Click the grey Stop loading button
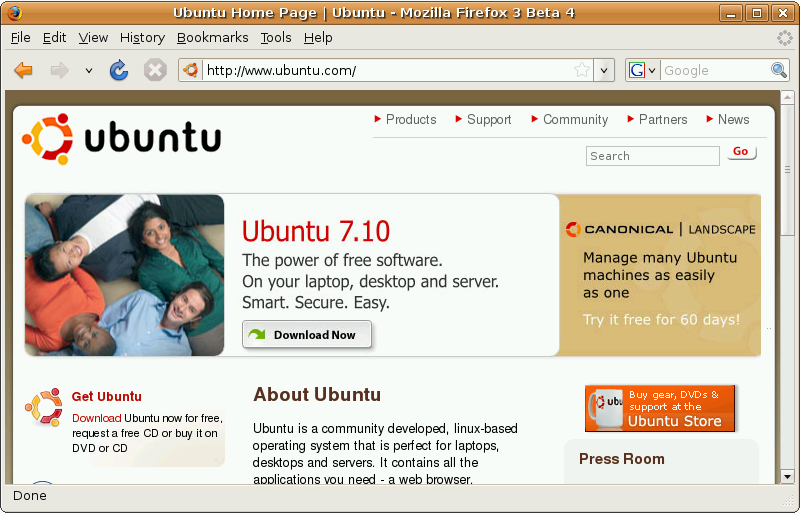The height and width of the screenshot is (513, 800). point(155,70)
